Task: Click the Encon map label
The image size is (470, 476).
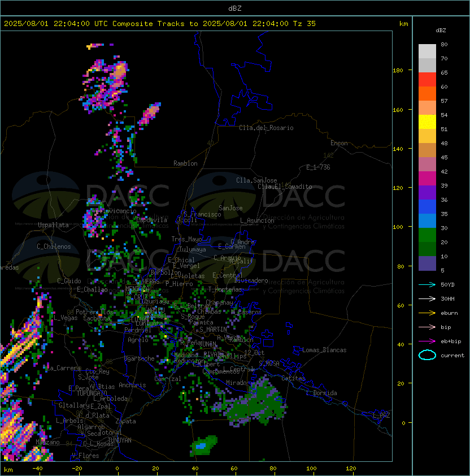Action: click(x=339, y=143)
